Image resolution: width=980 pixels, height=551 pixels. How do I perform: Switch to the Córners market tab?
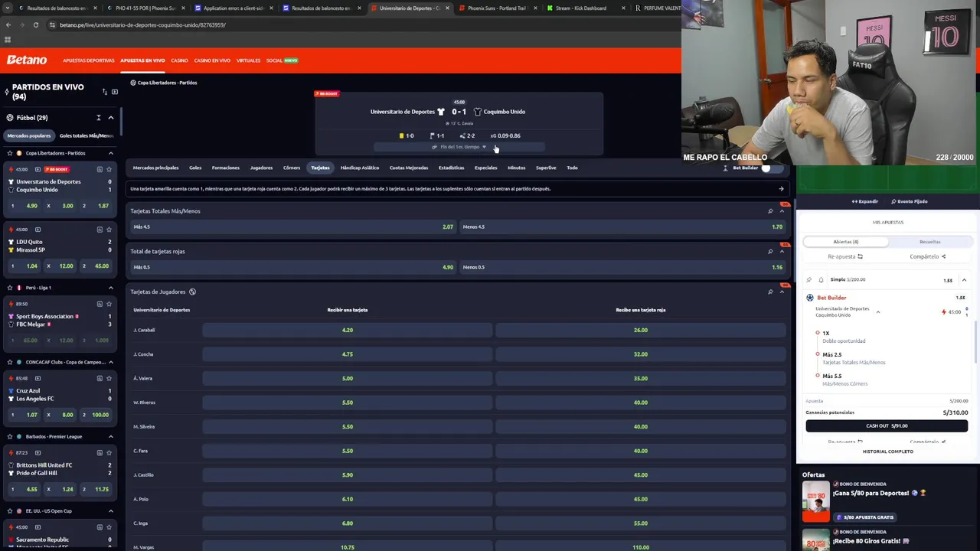pyautogui.click(x=292, y=168)
